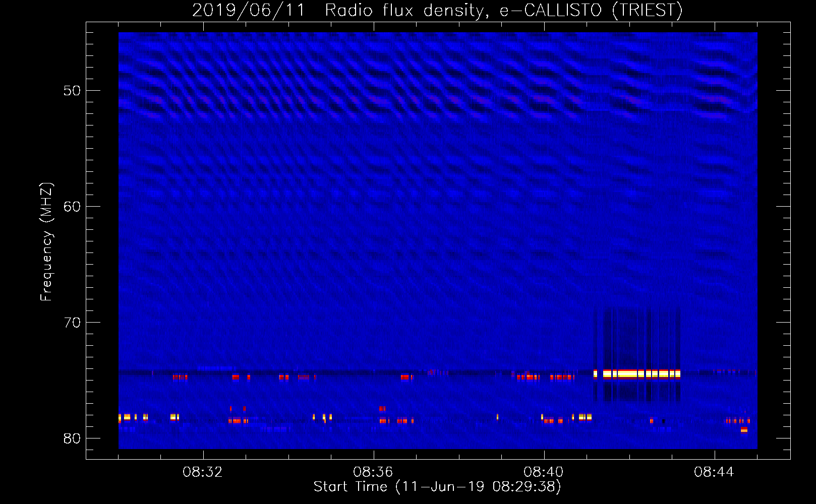816x504 pixels.
Task: Click the 'Start Time (11-Jun-19 08:29:38)' label
Action: pyautogui.click(x=437, y=487)
